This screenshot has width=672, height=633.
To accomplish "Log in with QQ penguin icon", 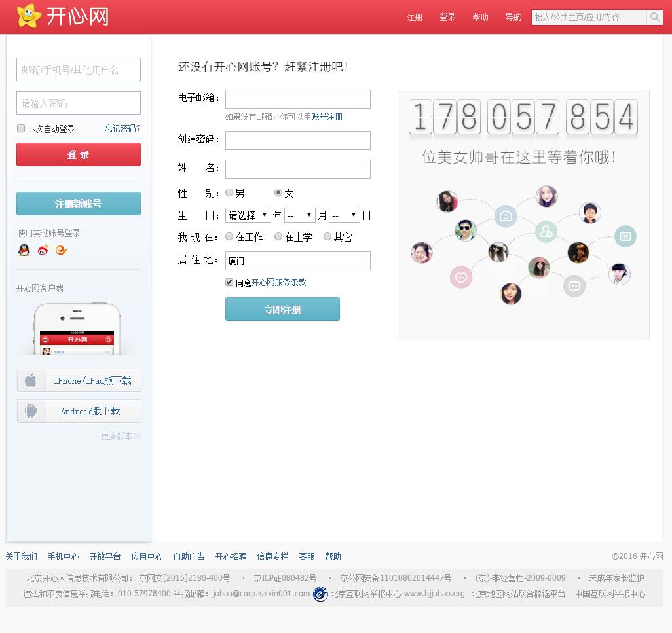I will (24, 249).
